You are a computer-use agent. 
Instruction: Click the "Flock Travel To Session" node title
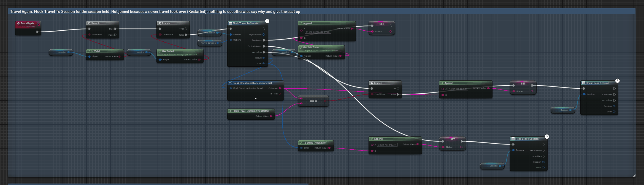246,23
